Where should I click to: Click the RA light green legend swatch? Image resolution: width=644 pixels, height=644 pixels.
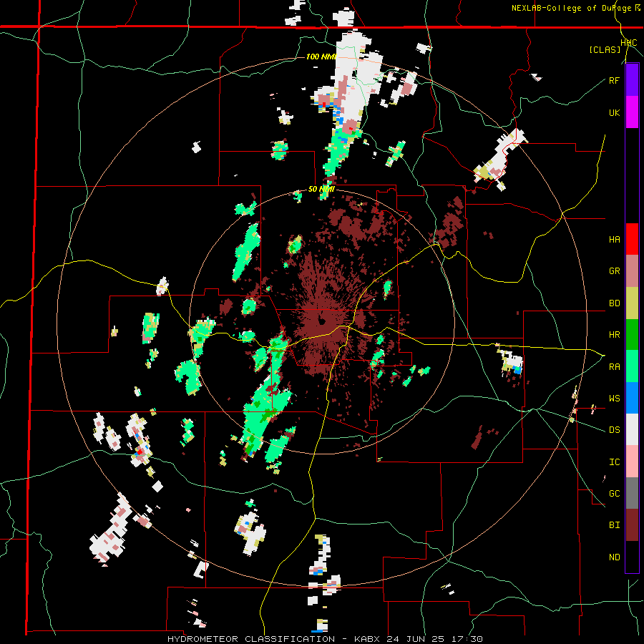(632, 366)
